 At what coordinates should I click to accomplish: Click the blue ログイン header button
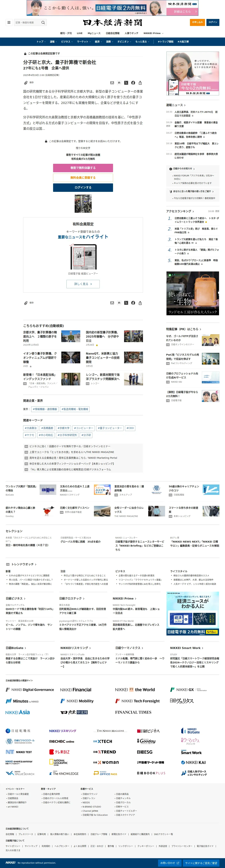tap(213, 22)
